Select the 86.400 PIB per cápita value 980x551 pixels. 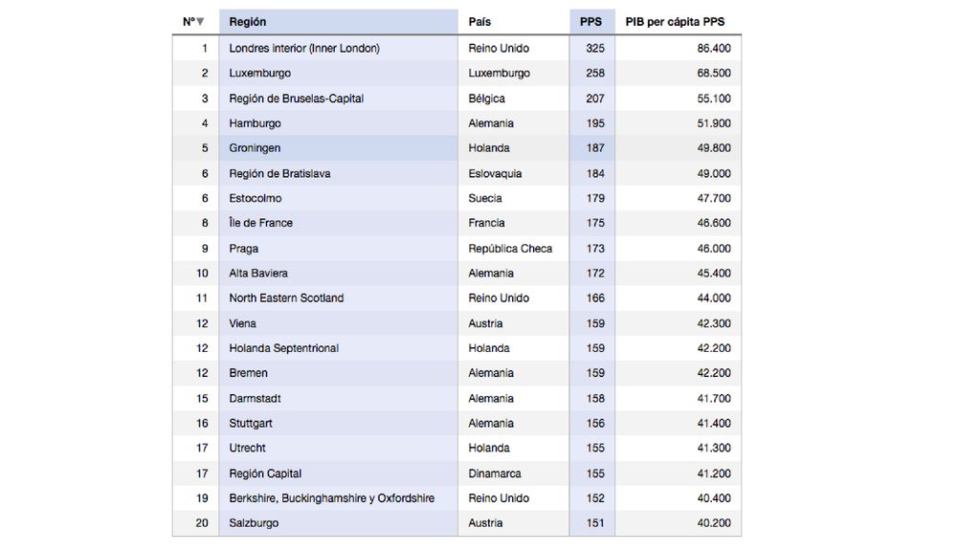pyautogui.click(x=714, y=48)
